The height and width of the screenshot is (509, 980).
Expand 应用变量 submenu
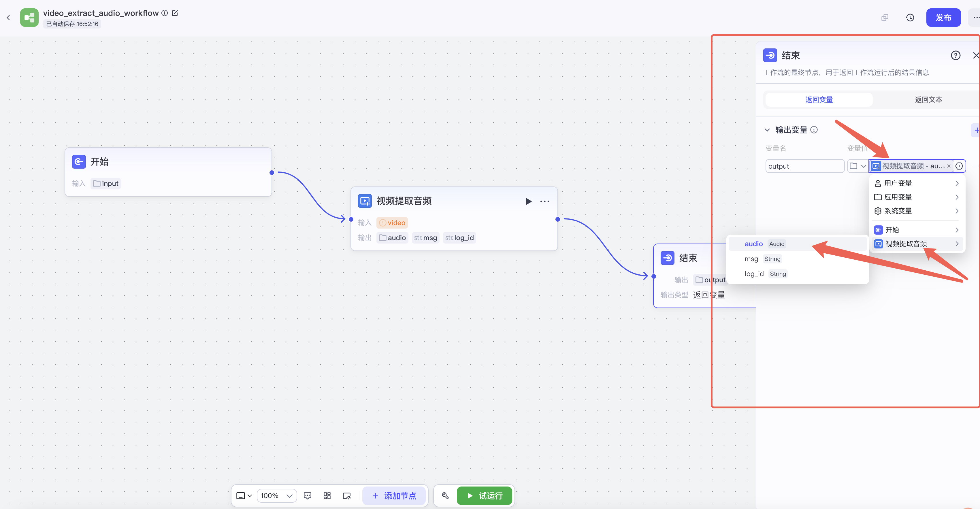pyautogui.click(x=917, y=197)
